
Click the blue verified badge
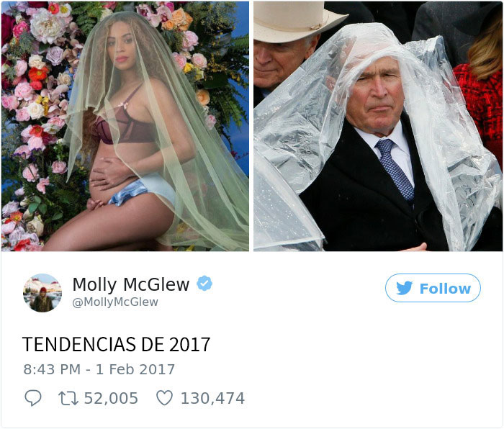[204, 283]
